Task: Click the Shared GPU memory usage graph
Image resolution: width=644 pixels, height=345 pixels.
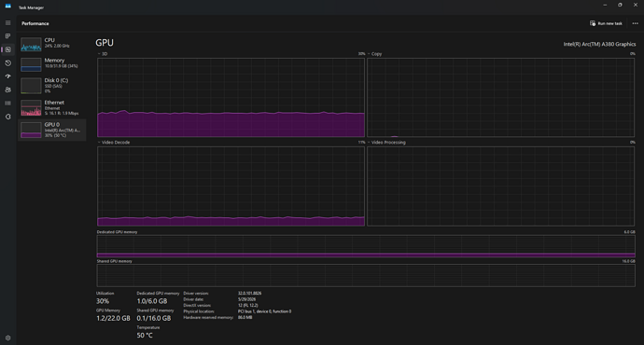Action: (366, 275)
